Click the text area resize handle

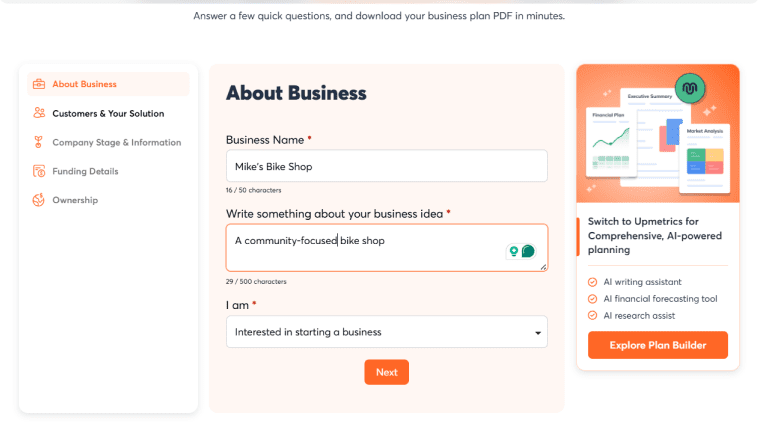[x=544, y=267]
